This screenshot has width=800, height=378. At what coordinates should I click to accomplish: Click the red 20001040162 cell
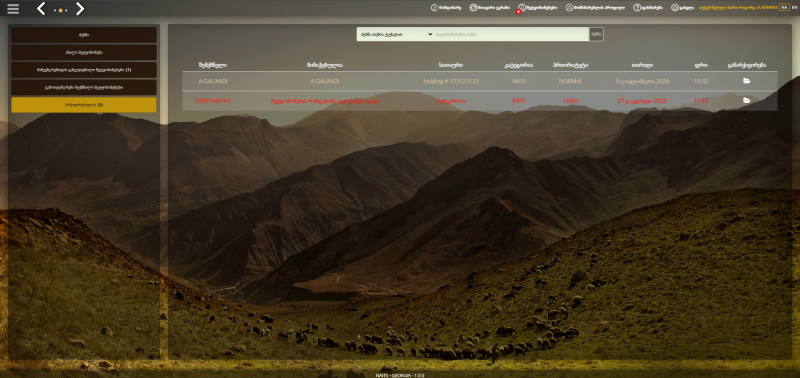(x=213, y=101)
